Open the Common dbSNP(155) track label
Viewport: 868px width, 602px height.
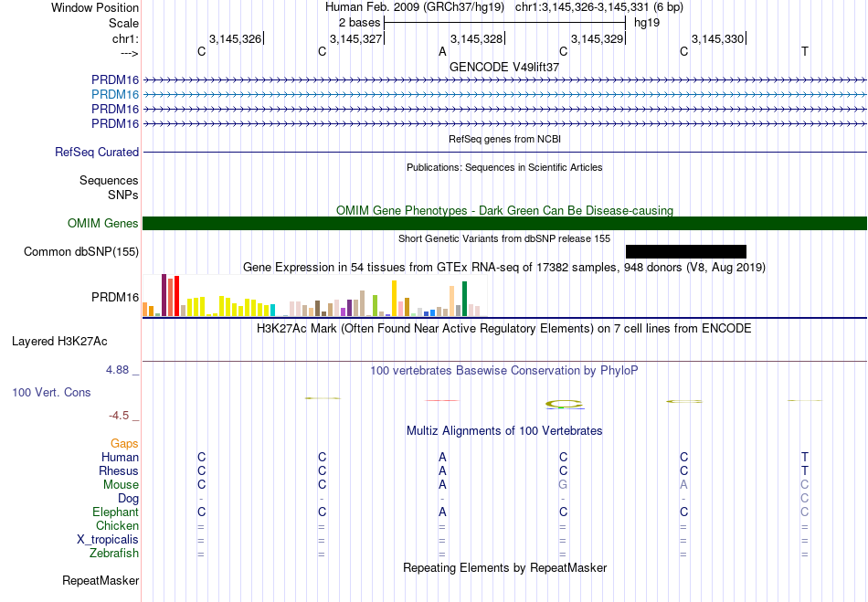[x=81, y=252]
